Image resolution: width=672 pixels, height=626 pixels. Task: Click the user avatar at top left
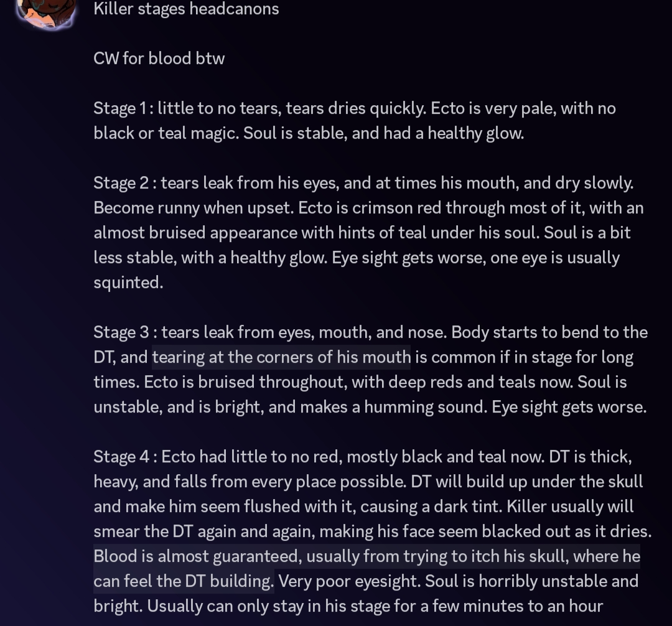(46, 11)
